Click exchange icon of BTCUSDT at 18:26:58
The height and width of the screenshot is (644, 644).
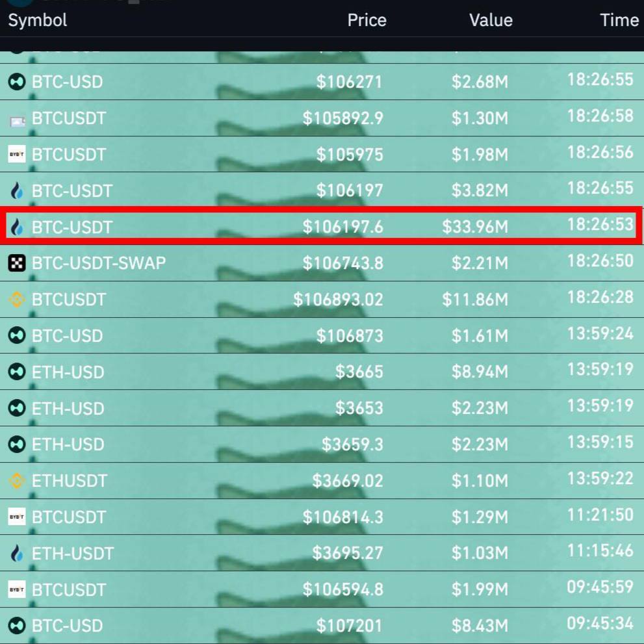tap(17, 121)
